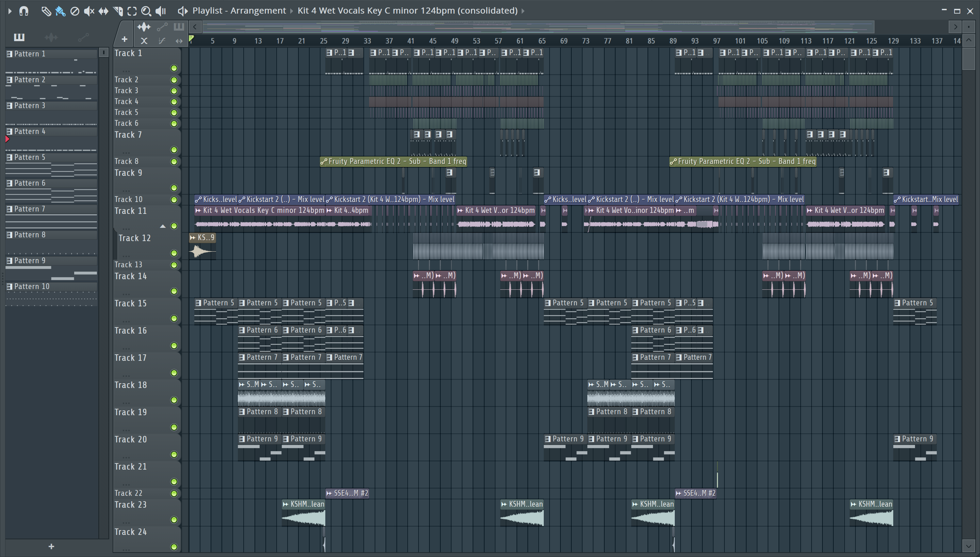Select the Slip tool
The height and width of the screenshot is (557, 980).
point(103,11)
